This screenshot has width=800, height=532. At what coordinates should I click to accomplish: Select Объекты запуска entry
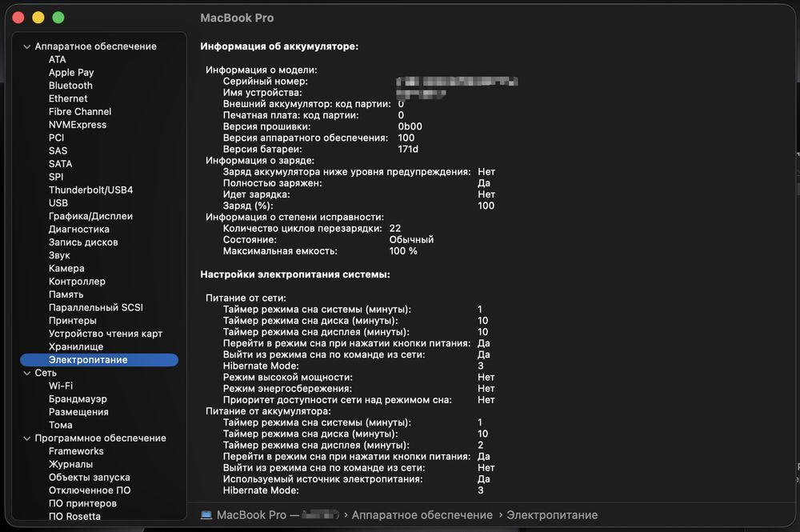point(90,477)
